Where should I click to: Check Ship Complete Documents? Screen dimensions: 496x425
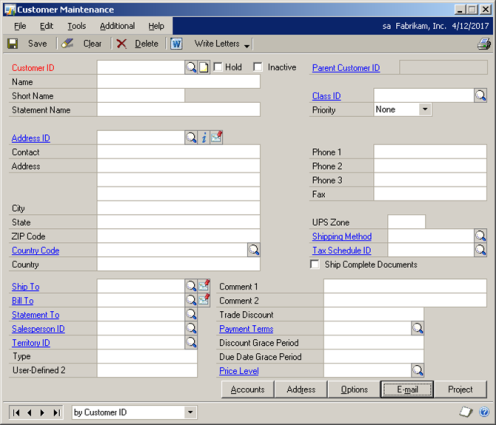pyautogui.click(x=314, y=264)
